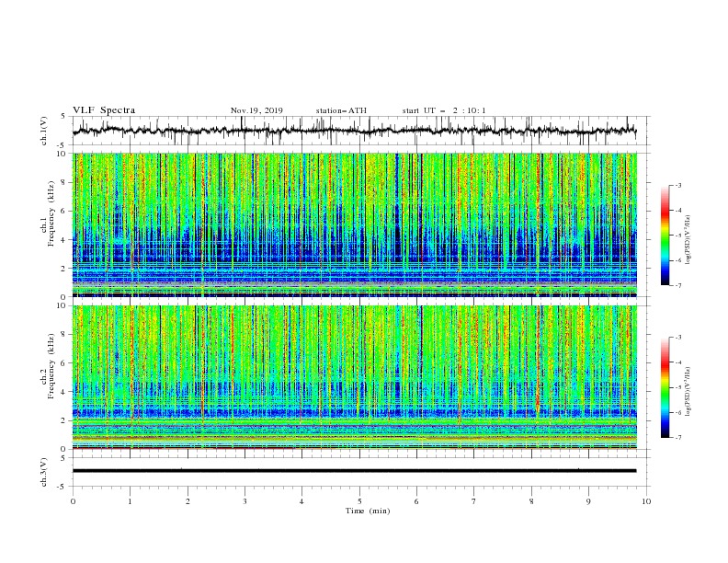Click the "4" label on the Time axis

pyautogui.click(x=302, y=501)
